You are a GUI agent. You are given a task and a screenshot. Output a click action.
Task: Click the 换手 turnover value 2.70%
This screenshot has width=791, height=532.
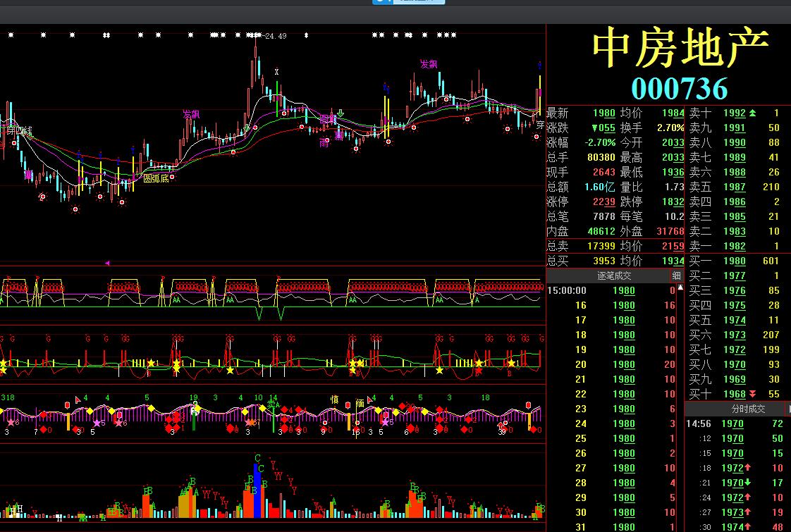coord(670,128)
